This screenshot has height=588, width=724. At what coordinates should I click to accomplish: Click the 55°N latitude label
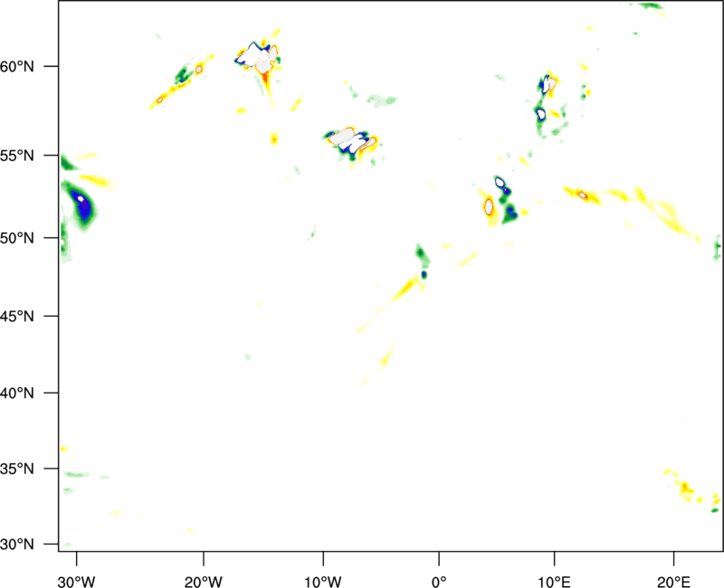(17, 156)
